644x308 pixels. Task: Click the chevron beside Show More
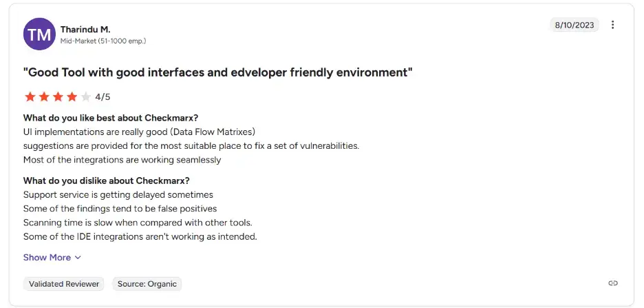tap(78, 258)
